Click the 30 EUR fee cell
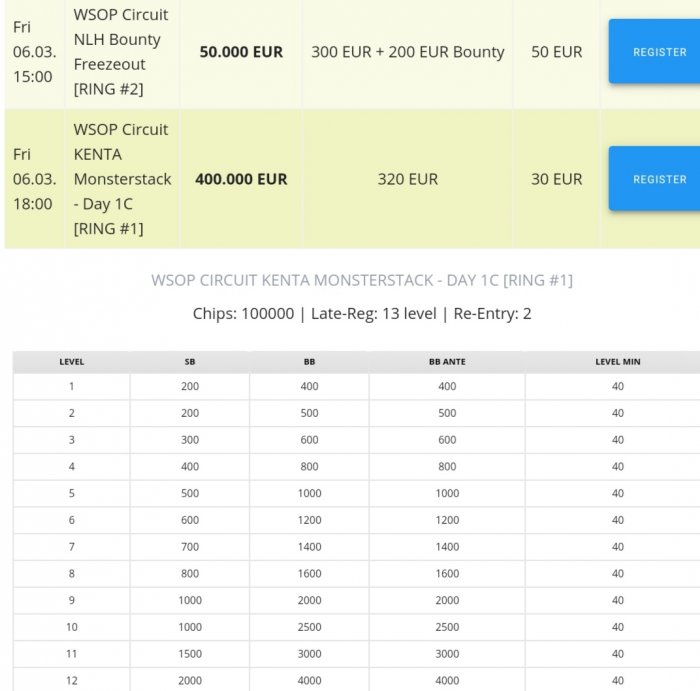Image resolution: width=700 pixels, height=691 pixels. tap(557, 179)
